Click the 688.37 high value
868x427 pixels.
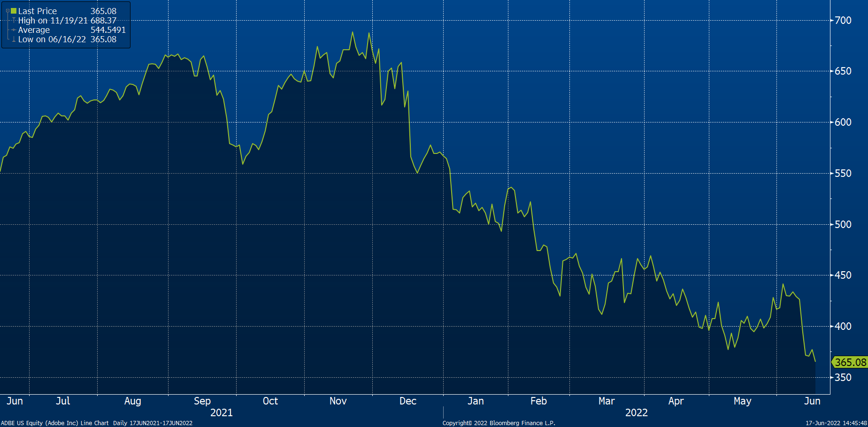(x=103, y=20)
